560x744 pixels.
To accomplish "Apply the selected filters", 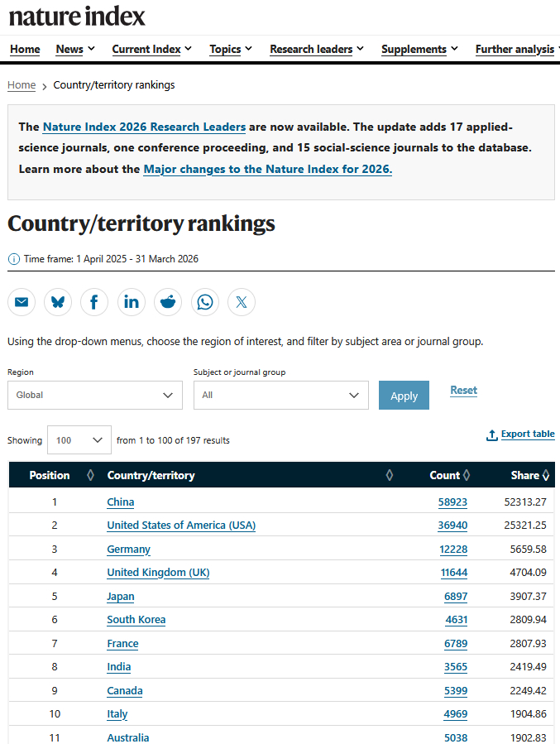I will [404, 396].
